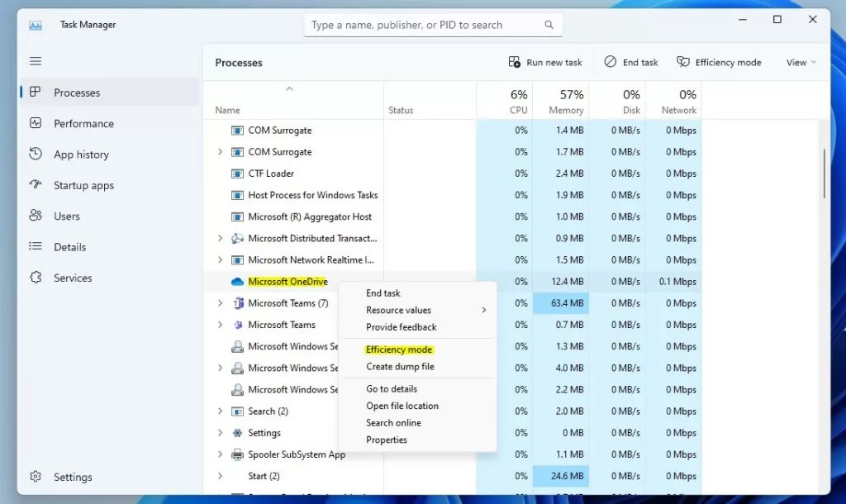Screen dimensions: 846x504
Task: Click the process search input field
Action: 433,25
